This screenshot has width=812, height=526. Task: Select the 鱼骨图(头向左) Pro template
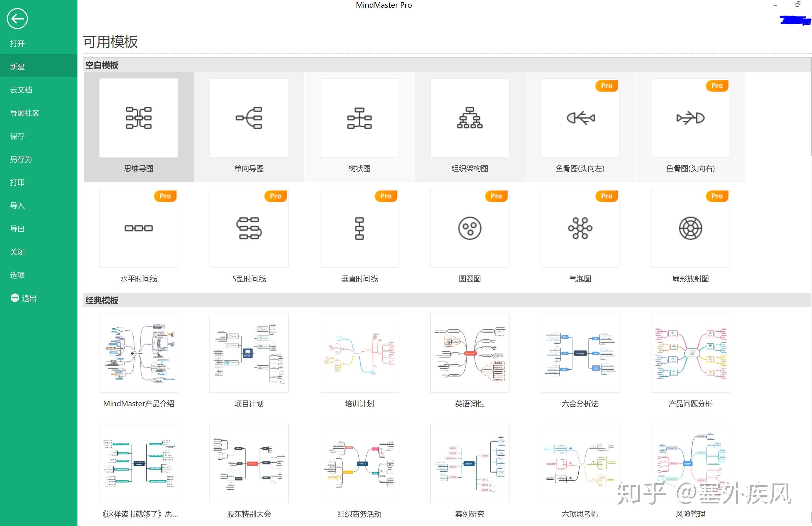click(580, 118)
